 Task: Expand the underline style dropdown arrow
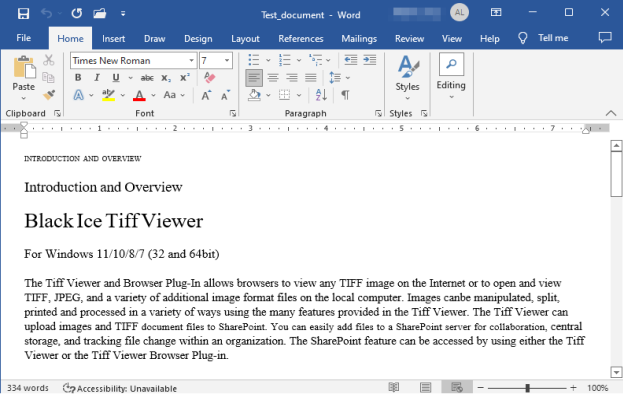coord(130,78)
